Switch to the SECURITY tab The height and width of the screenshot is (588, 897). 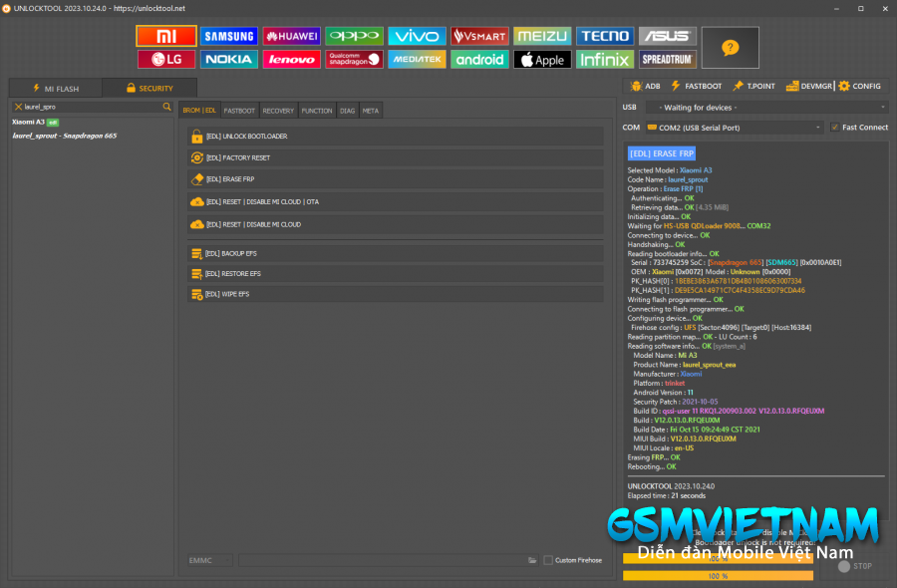click(149, 88)
